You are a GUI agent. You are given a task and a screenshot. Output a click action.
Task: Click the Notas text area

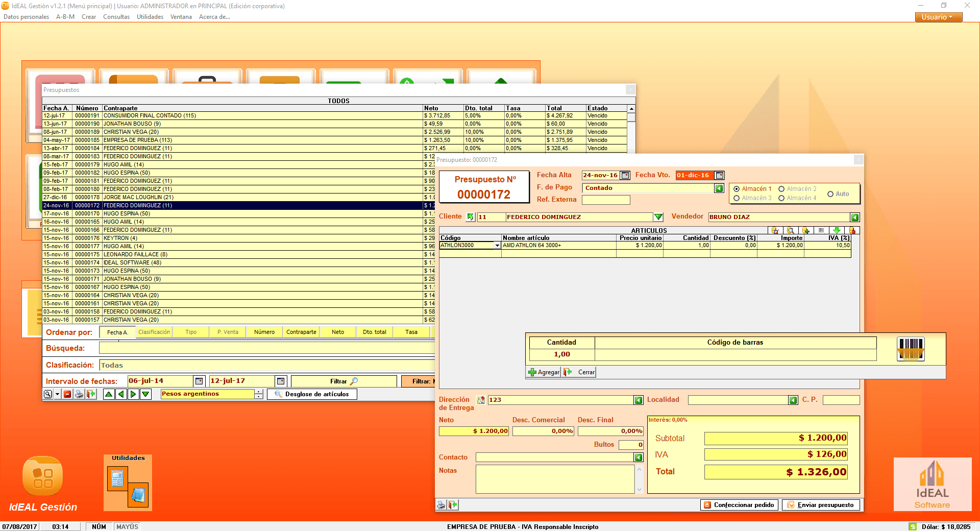(x=555, y=479)
